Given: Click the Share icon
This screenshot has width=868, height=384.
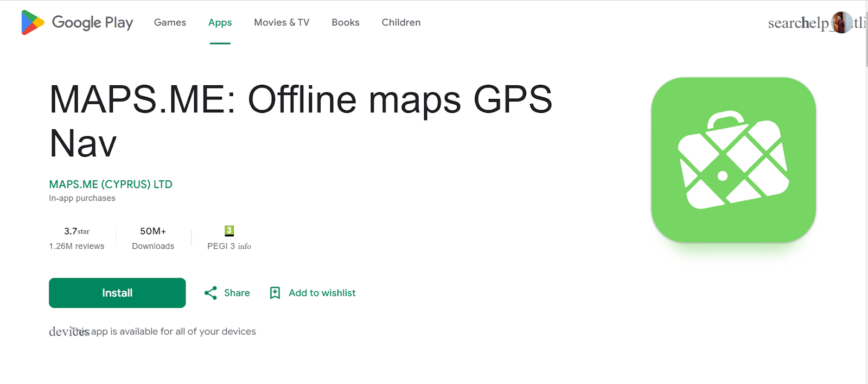Looking at the screenshot, I should 210,293.
